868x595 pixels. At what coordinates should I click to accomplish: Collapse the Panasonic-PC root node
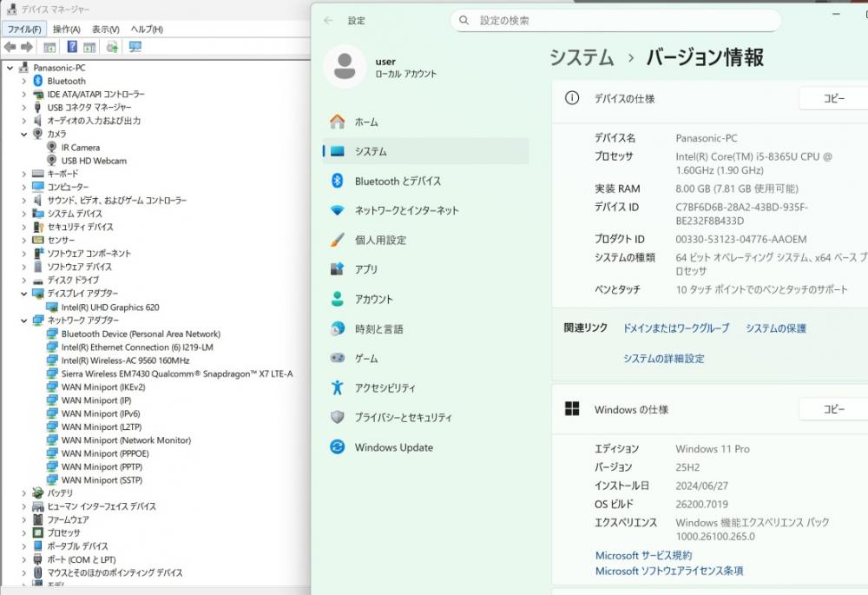click(x=10, y=68)
